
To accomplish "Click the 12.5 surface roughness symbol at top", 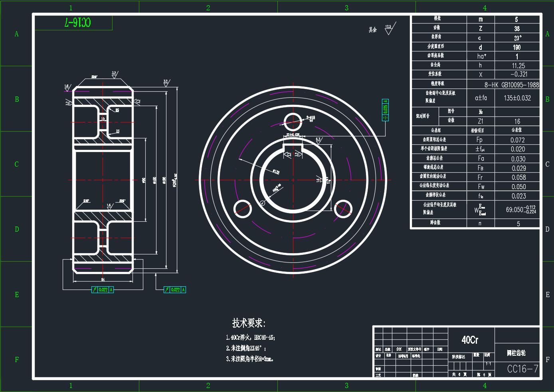I will (389, 29).
